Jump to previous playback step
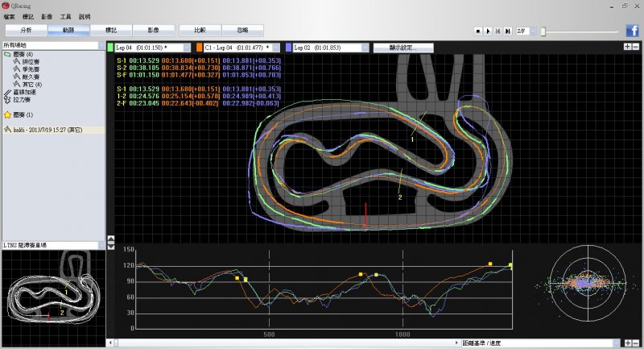Viewport: 644px width, 349px height. 497,31
